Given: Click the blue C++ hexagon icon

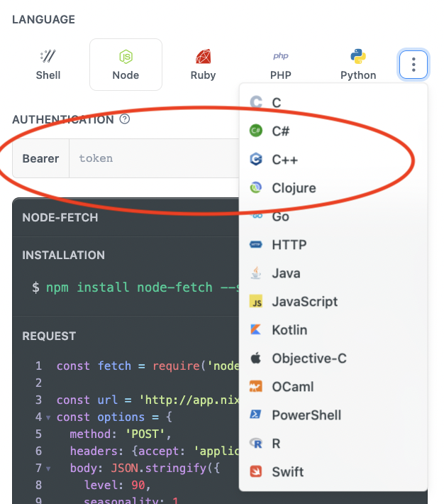Looking at the screenshot, I should click(256, 159).
